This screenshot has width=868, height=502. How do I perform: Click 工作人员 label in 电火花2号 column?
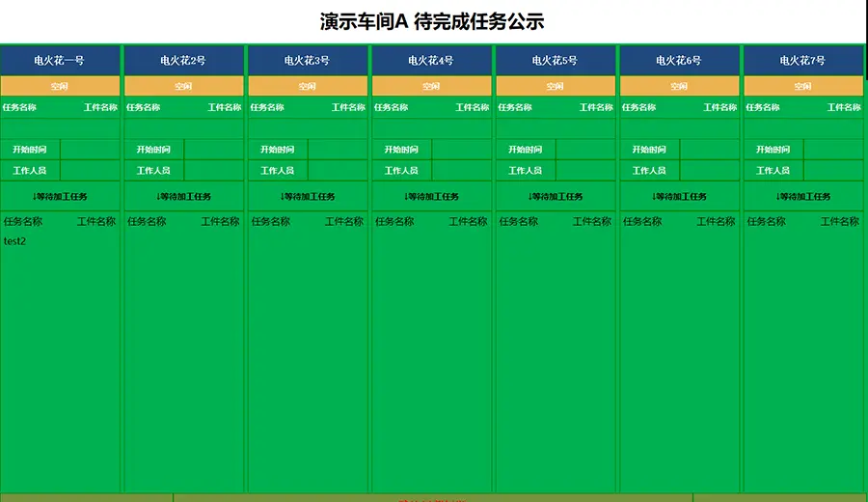pos(154,171)
